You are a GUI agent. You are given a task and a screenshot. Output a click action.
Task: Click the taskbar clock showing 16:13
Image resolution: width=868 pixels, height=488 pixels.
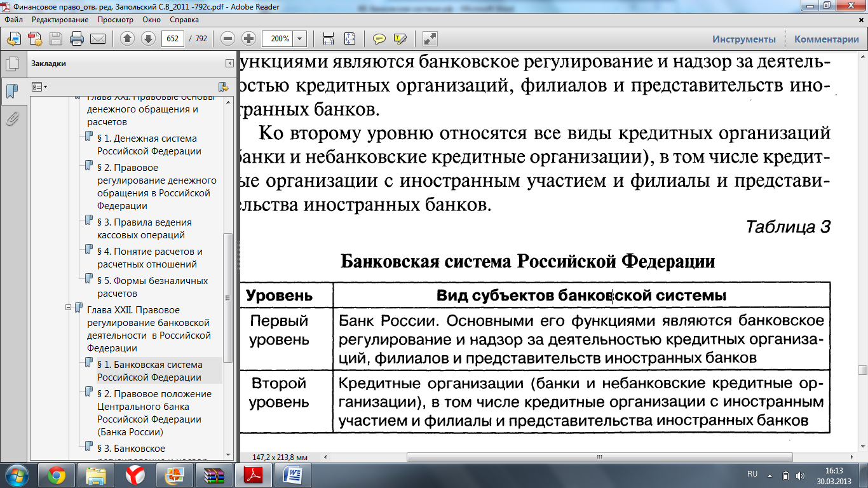(833, 475)
